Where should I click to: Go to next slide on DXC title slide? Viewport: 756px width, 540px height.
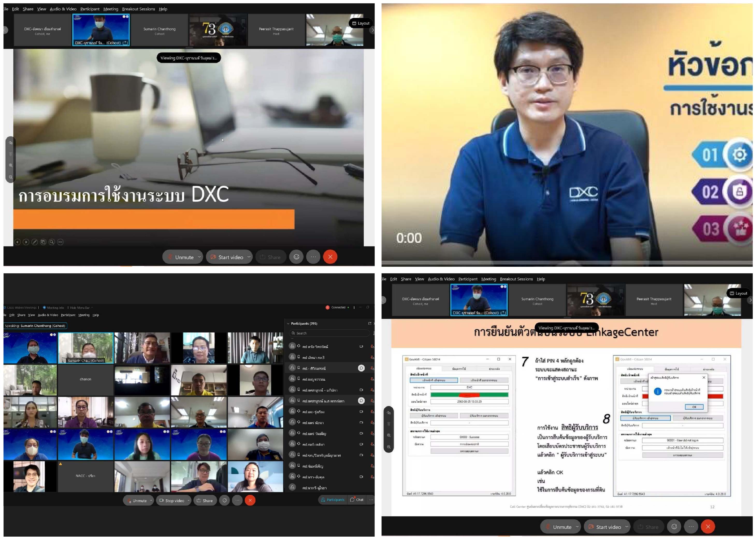point(26,242)
